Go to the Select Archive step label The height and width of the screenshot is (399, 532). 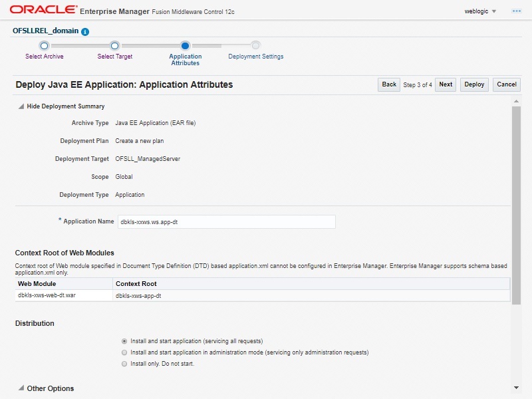(44, 57)
